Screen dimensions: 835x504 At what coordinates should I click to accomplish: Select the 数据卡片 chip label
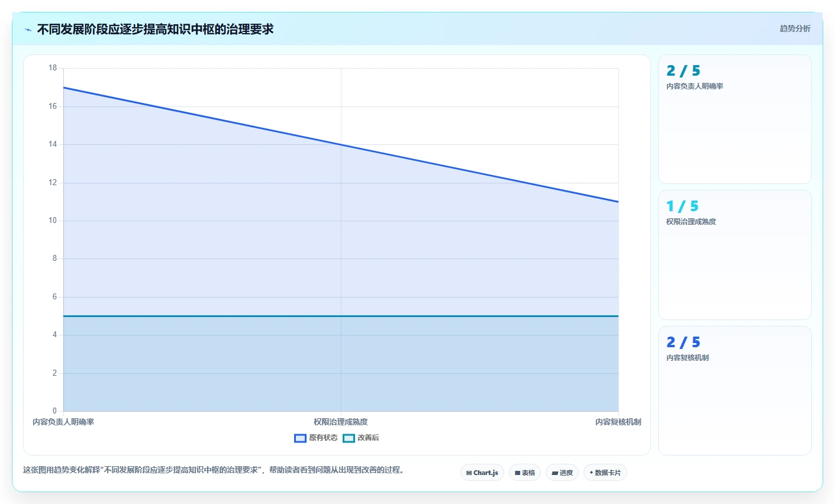tap(608, 473)
